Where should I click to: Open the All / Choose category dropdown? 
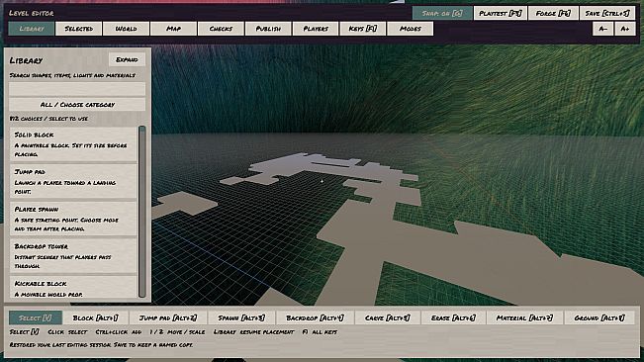click(77, 105)
